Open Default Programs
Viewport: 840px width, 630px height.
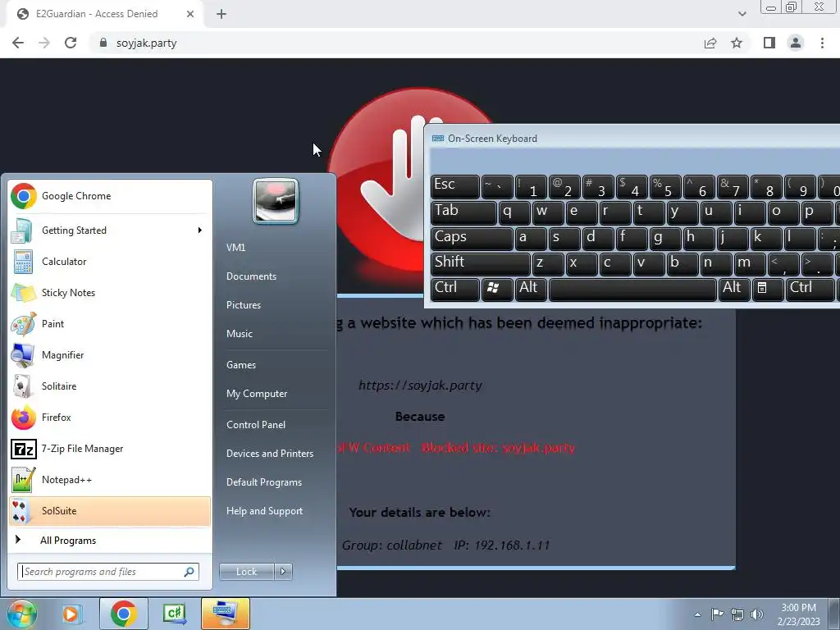click(263, 482)
